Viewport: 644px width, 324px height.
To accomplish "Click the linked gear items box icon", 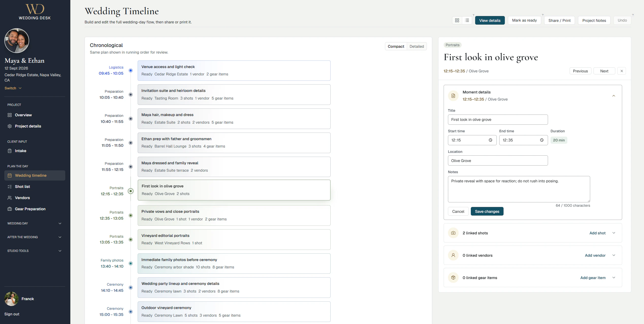I will 453,278.
